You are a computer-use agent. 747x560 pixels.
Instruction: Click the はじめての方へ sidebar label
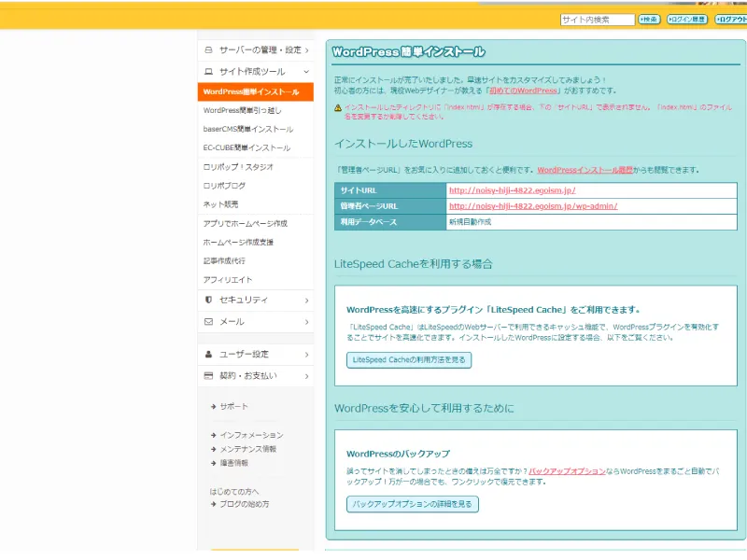[x=234, y=492]
